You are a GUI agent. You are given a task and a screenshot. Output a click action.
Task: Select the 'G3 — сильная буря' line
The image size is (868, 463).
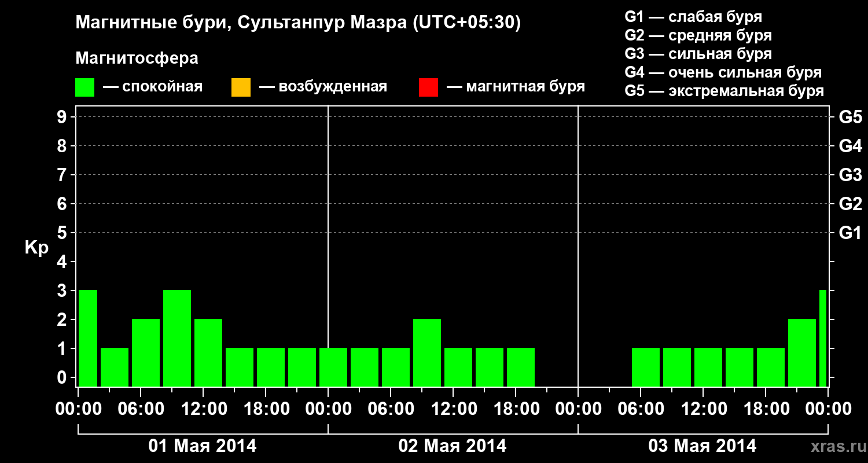(698, 54)
